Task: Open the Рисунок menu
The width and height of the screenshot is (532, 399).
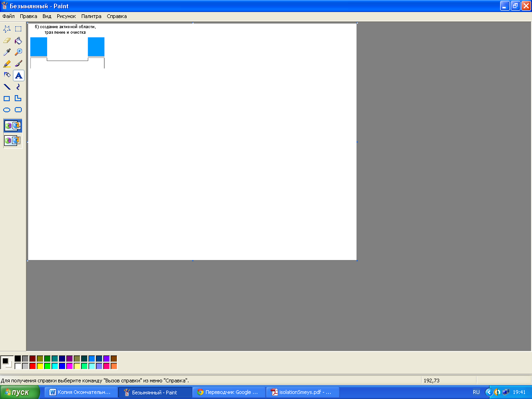Action: [66, 16]
